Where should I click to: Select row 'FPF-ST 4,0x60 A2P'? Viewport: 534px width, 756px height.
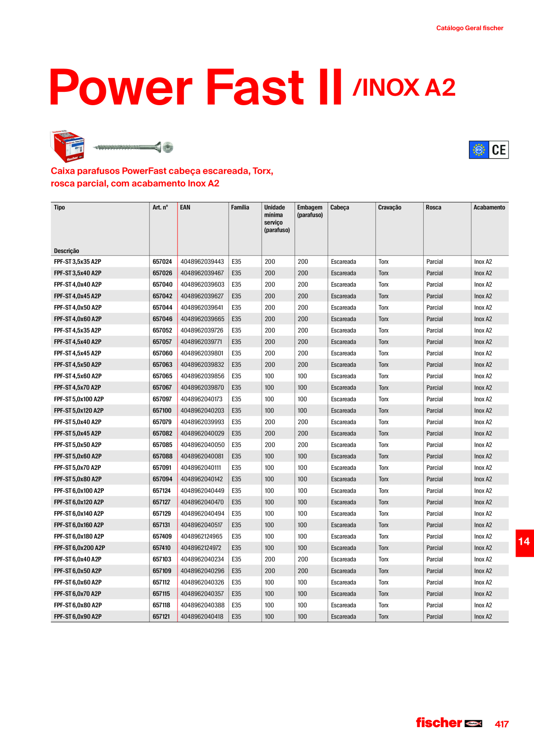[279, 319]
